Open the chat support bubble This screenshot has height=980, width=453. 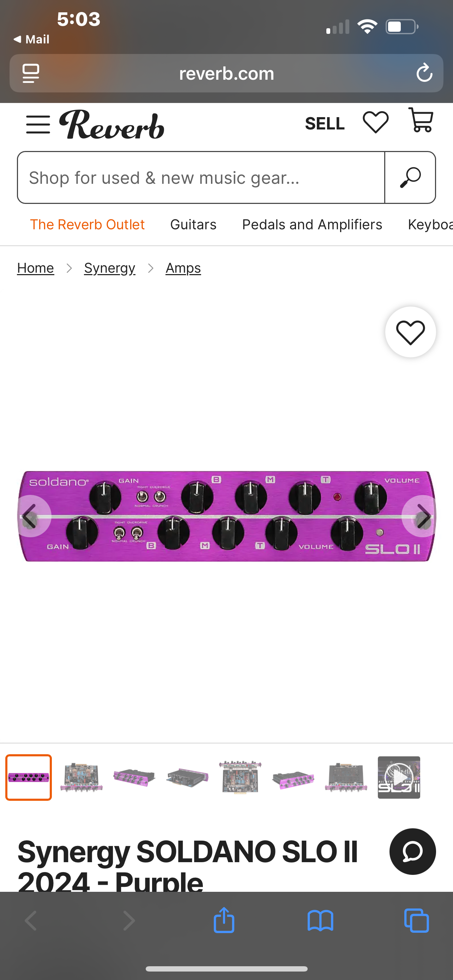(x=412, y=851)
